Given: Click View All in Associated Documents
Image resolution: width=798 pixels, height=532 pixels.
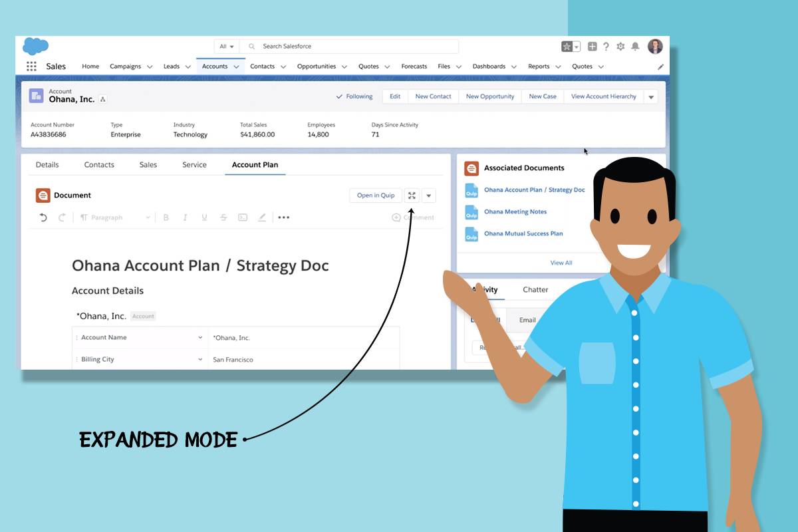Looking at the screenshot, I should coord(561,263).
